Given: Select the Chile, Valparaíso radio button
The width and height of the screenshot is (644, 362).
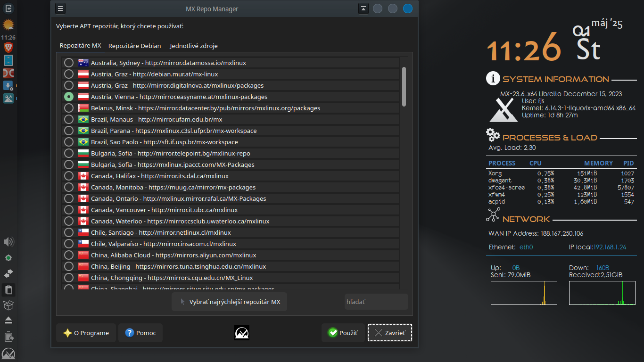Looking at the screenshot, I should point(69,244).
